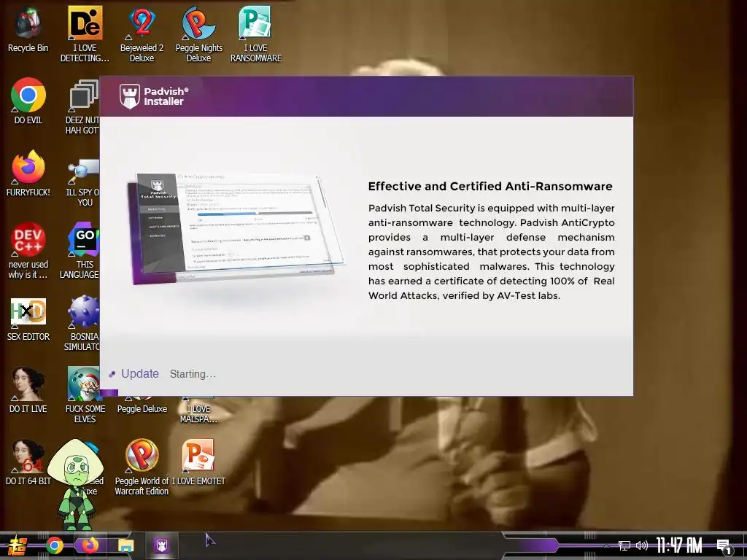Select I LOVE EMOTET PowerPoint shortcut
747x560 pixels.
[198, 462]
